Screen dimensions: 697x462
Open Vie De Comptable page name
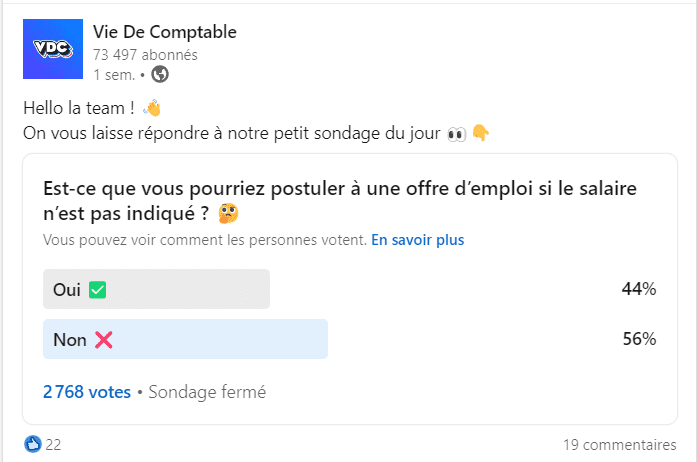coord(165,32)
